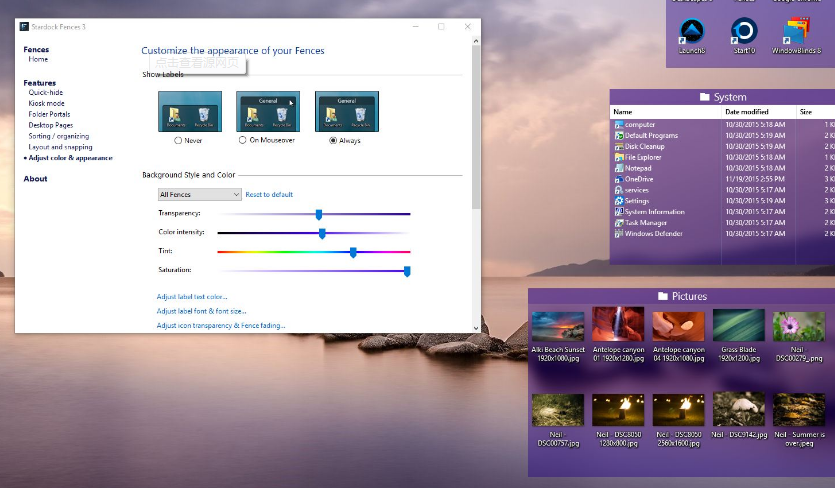This screenshot has width=835, height=488.
Task: Go to the Folder Portals section
Action: pyautogui.click(x=49, y=114)
